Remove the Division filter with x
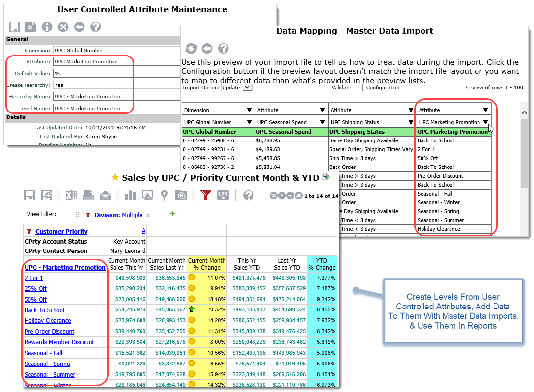This screenshot has width=534, height=392. [148, 215]
